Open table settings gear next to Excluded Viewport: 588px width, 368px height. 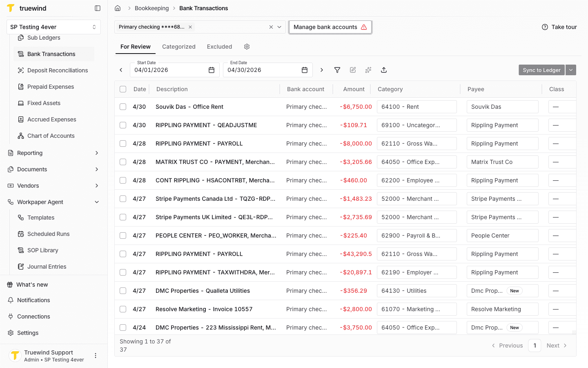point(247,47)
